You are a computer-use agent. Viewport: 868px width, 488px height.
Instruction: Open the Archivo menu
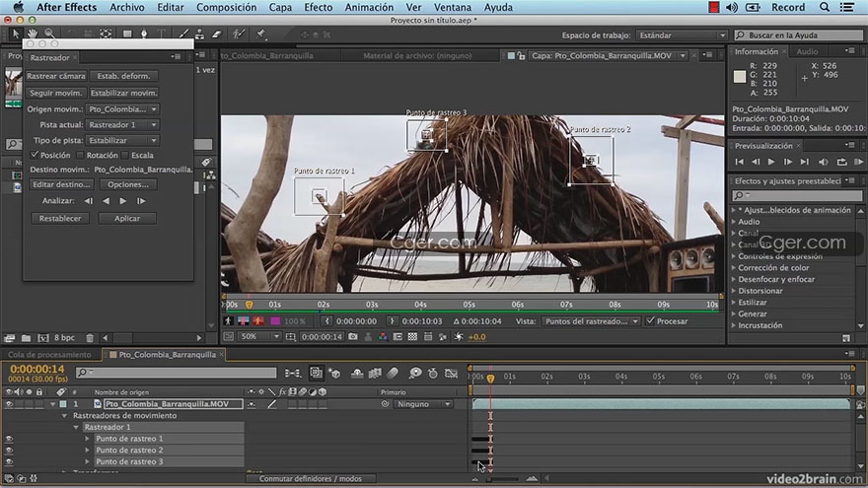coord(127,7)
